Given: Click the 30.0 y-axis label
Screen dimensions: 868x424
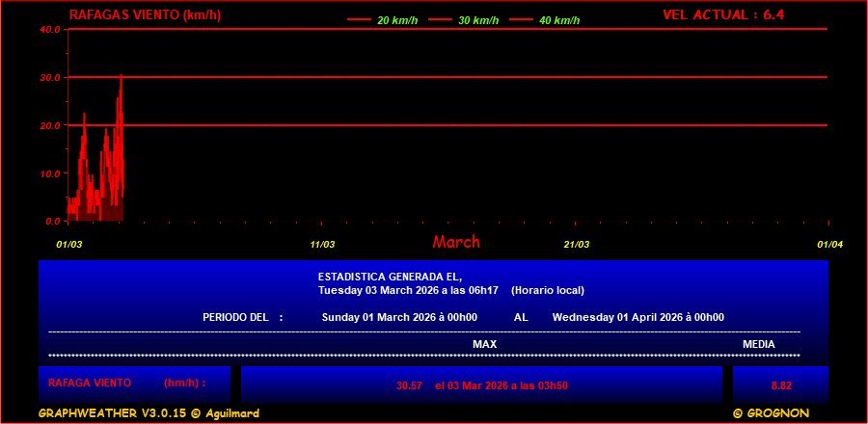Looking at the screenshot, I should coord(50,77).
